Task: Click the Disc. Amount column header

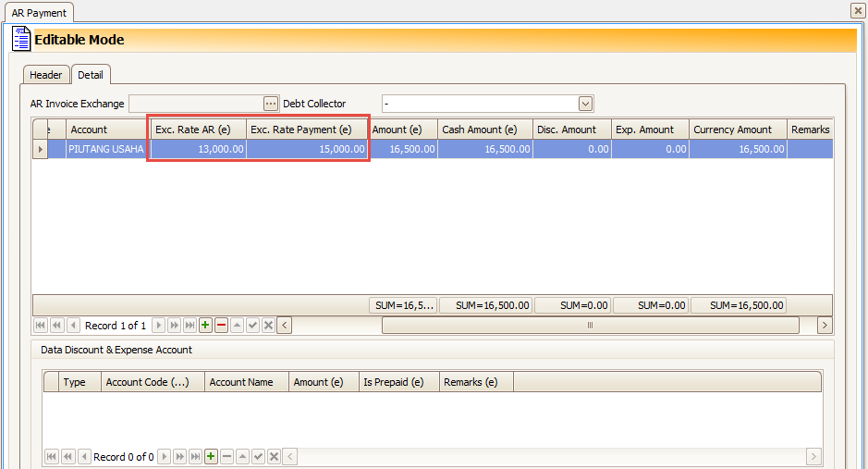Action: coord(572,130)
